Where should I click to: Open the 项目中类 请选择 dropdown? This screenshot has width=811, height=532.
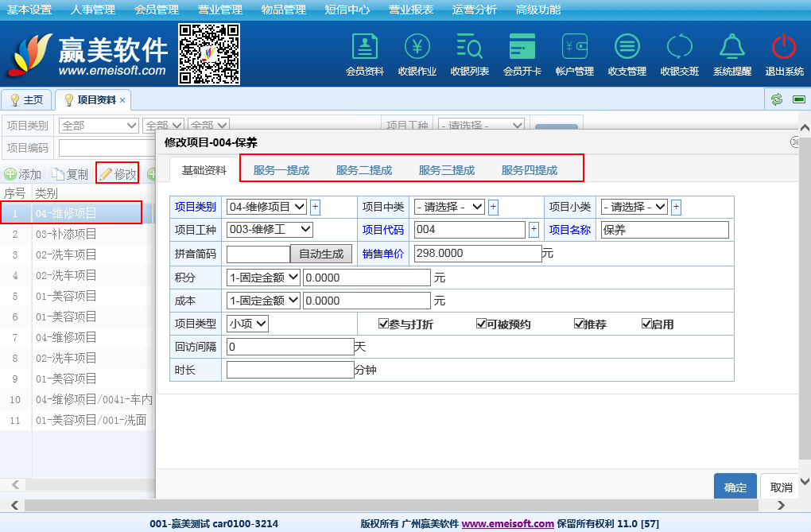point(448,207)
